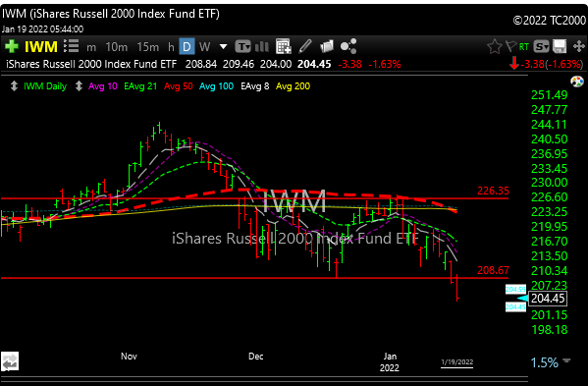
Task: Toggle the RT real-time indicator
Action: pos(524,47)
